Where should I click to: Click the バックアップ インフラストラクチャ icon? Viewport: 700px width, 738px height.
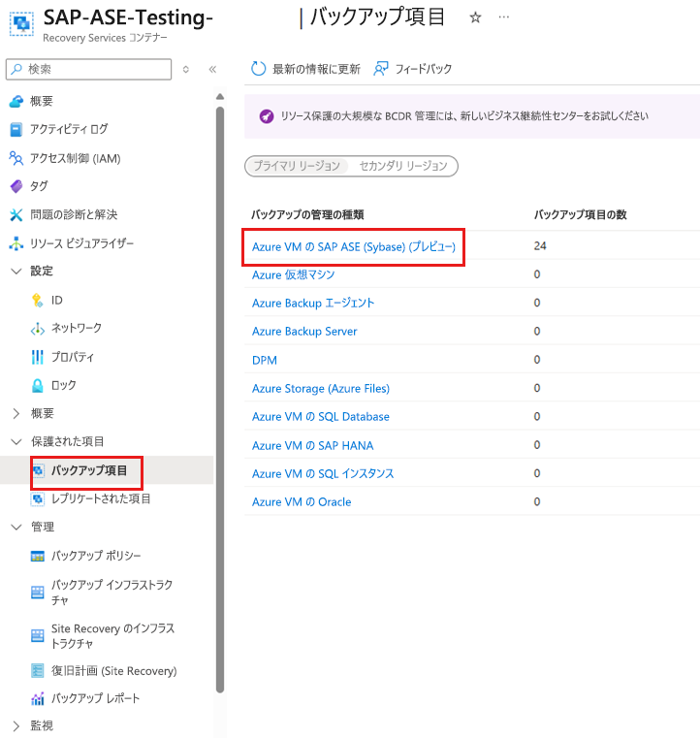click(38, 593)
